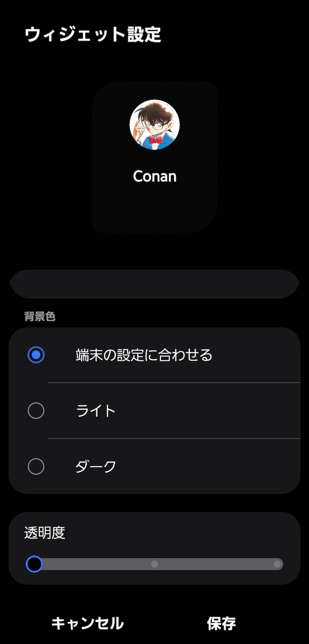Click the slider track between midpoint and end
The image size is (309, 644).
216,564
